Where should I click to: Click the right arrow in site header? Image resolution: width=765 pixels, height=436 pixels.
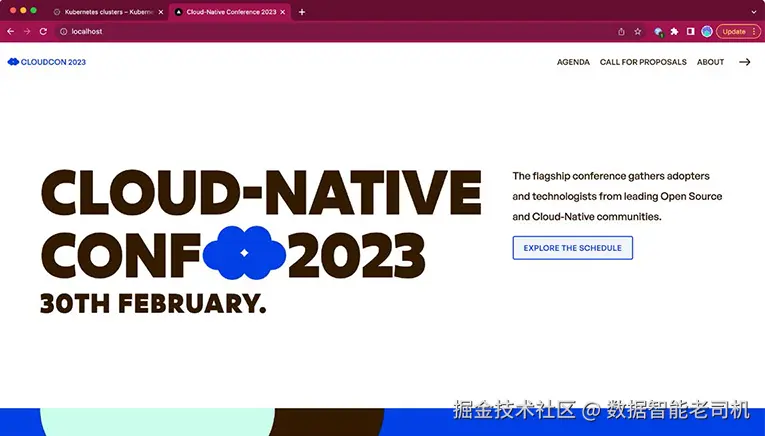tap(745, 62)
